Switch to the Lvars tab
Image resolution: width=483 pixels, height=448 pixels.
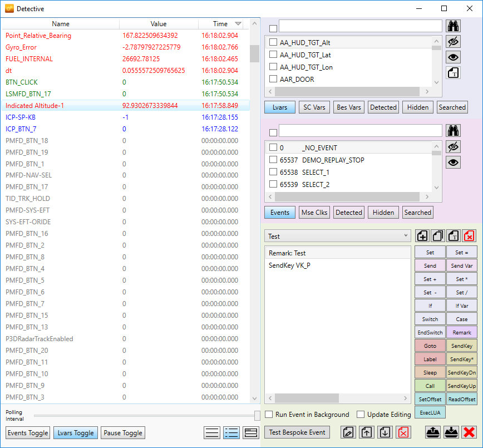(280, 107)
